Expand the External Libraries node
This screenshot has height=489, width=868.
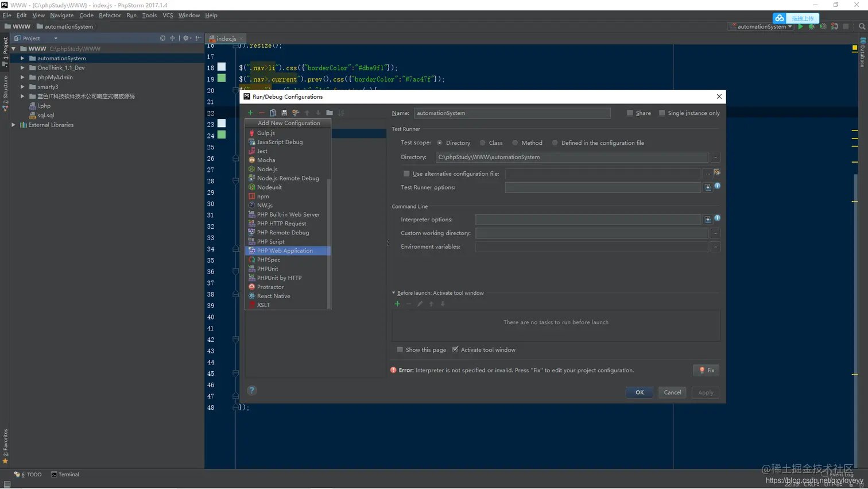(x=14, y=125)
